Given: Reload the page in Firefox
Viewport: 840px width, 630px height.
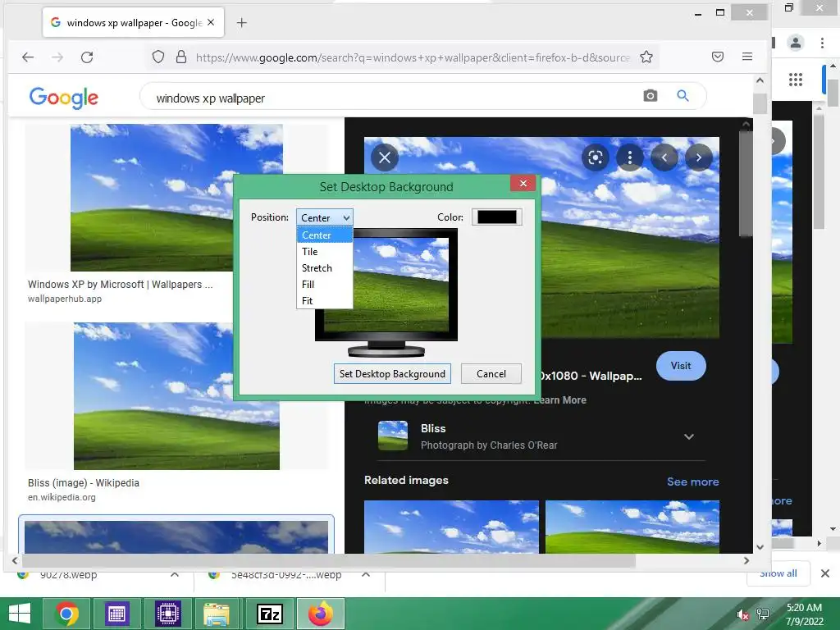Looking at the screenshot, I should pyautogui.click(x=87, y=57).
